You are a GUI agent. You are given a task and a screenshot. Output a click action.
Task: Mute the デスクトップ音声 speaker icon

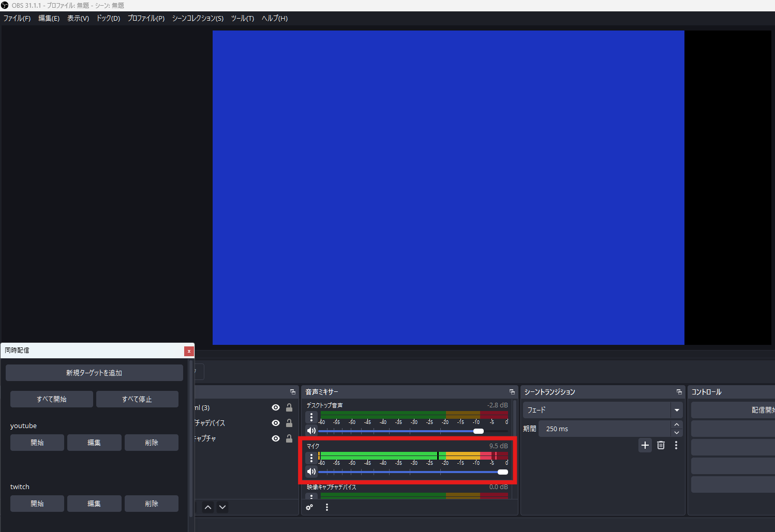[x=311, y=431]
